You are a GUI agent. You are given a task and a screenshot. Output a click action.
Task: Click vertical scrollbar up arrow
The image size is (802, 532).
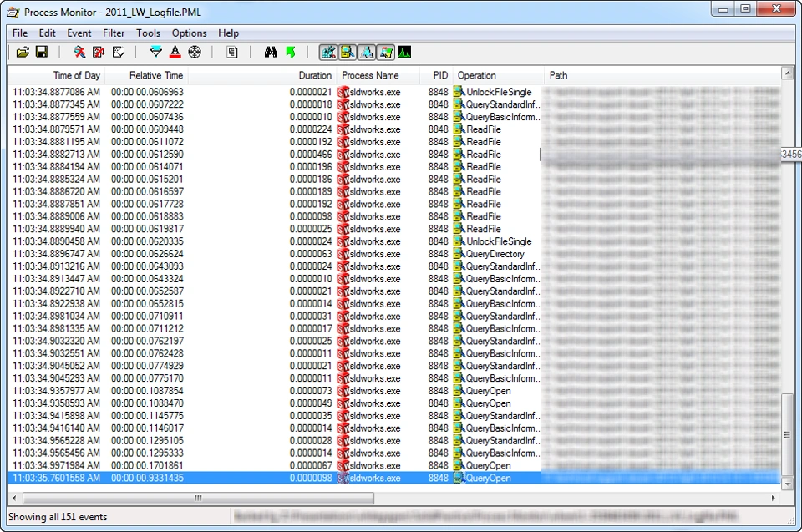click(x=788, y=73)
